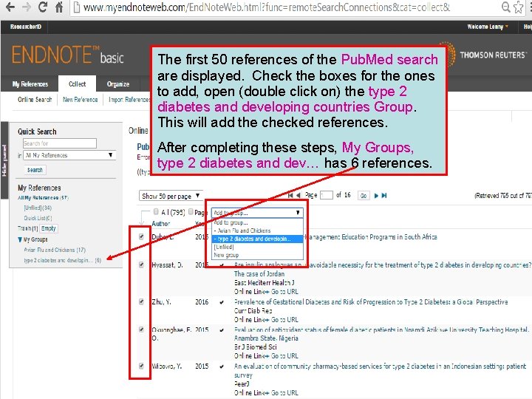Screen dimensions: 532x399
Task: Click checkmark icon in Zhu, Y. row
Action: coord(222,302)
